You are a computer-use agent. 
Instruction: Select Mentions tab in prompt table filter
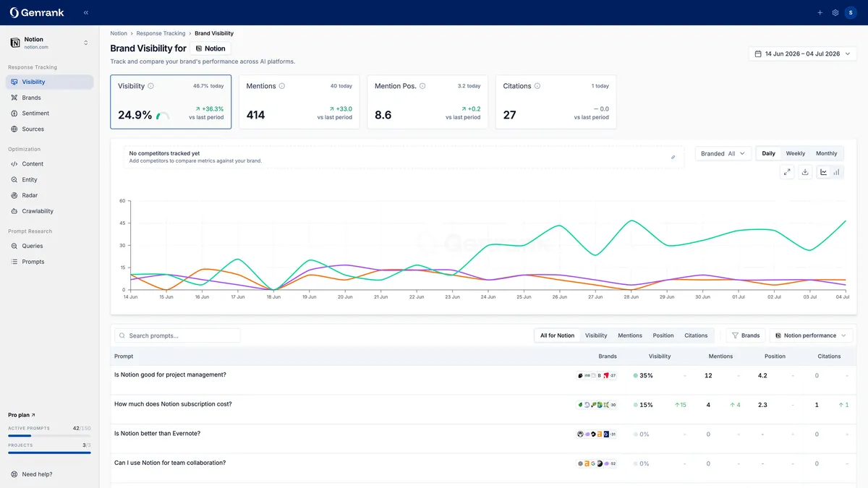tap(630, 335)
